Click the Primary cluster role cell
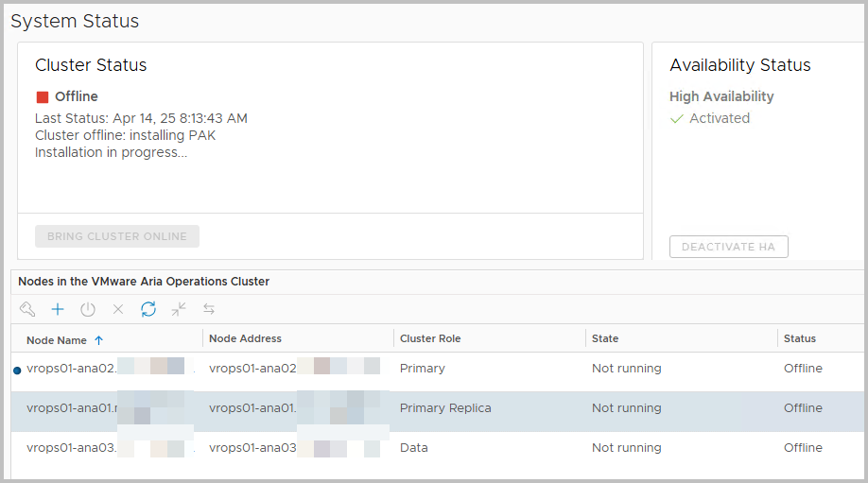Image resolution: width=868 pixels, height=483 pixels. [423, 369]
